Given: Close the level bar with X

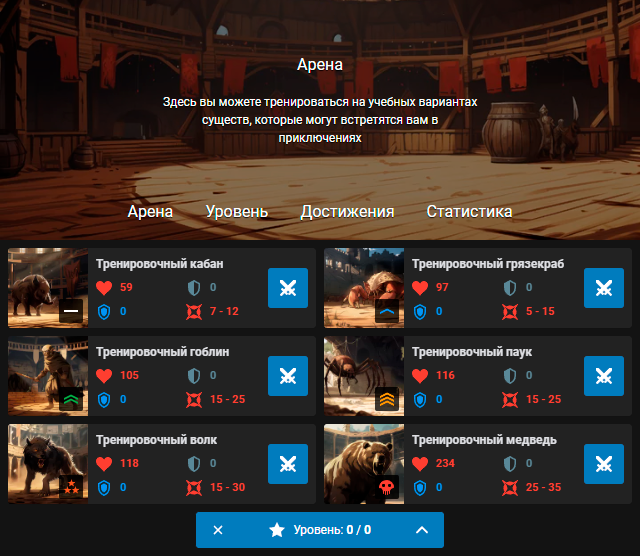Looking at the screenshot, I should pos(218,530).
